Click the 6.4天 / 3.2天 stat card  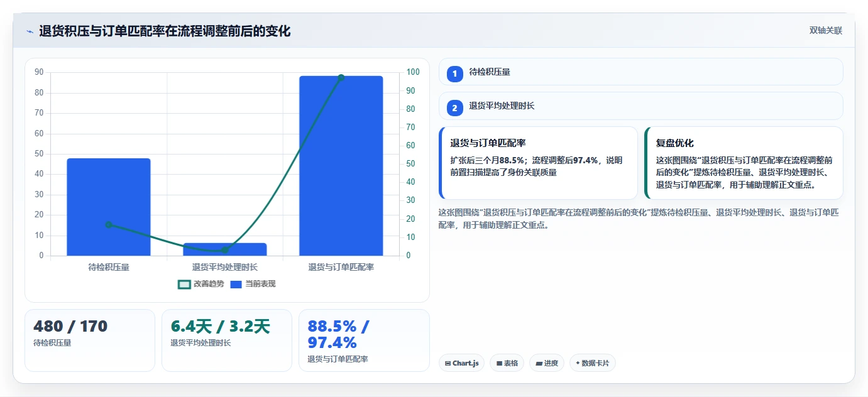(x=227, y=340)
